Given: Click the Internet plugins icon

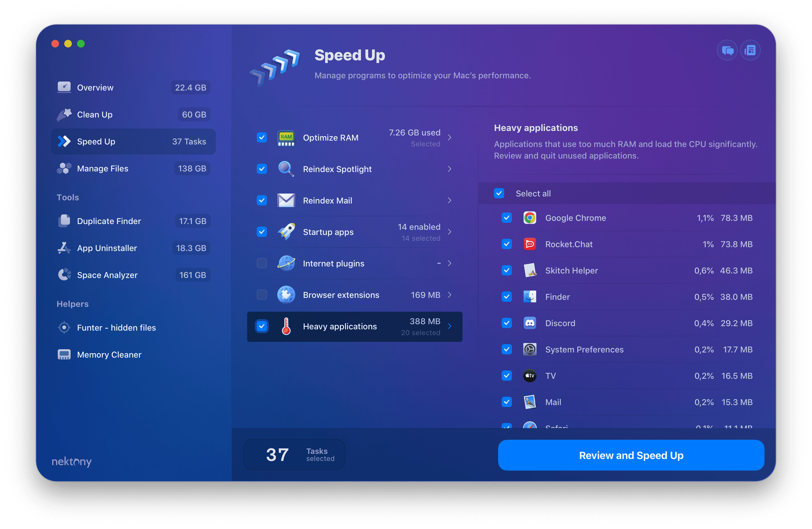Looking at the screenshot, I should (x=287, y=263).
